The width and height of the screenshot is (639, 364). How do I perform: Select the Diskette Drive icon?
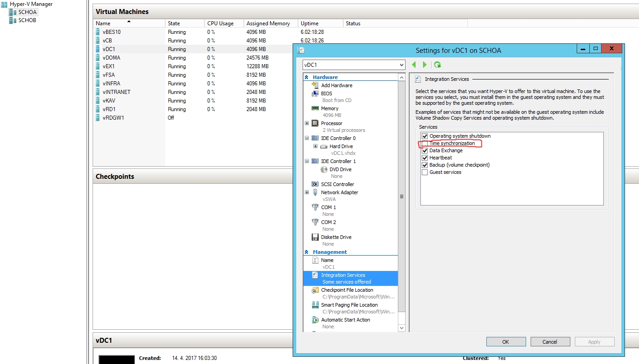tap(315, 237)
